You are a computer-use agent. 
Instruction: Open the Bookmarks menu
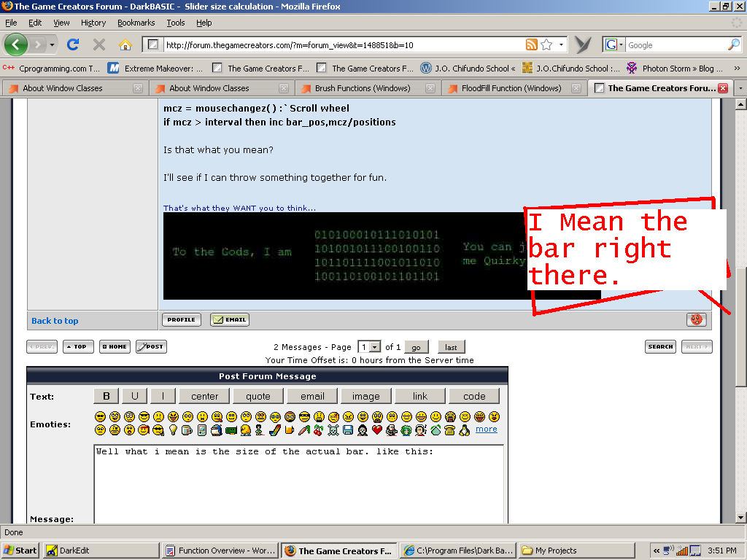(136, 23)
